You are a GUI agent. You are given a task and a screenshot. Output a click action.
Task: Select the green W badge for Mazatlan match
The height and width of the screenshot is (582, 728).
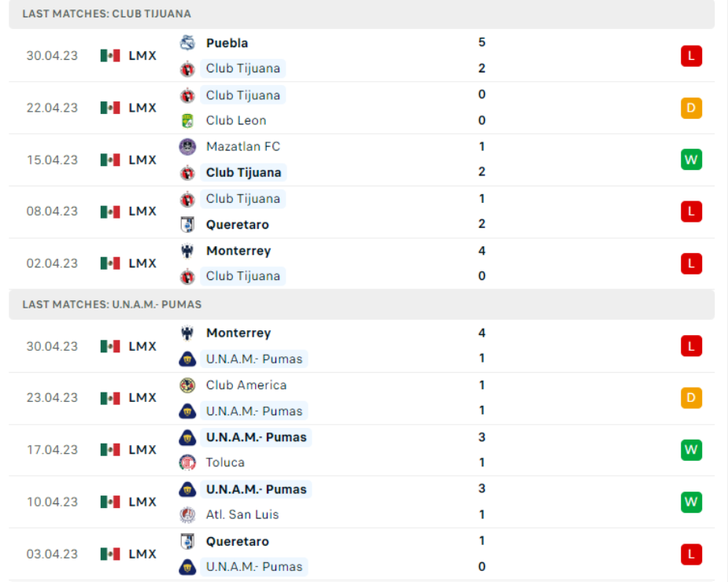(690, 160)
